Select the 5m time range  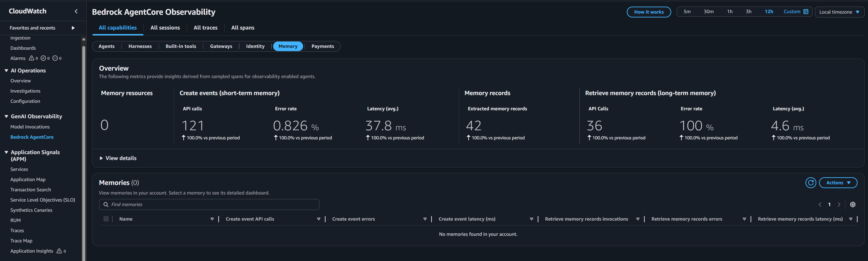click(x=687, y=12)
